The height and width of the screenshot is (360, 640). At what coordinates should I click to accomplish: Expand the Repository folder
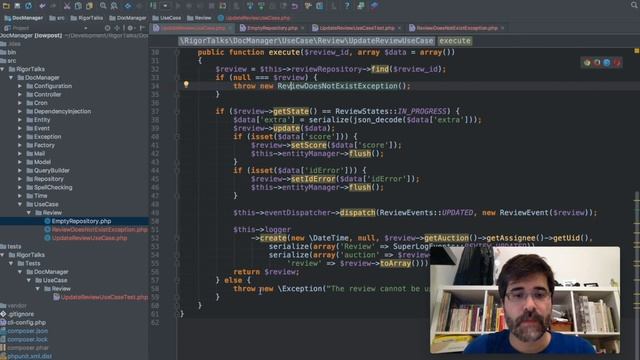coord(20,179)
